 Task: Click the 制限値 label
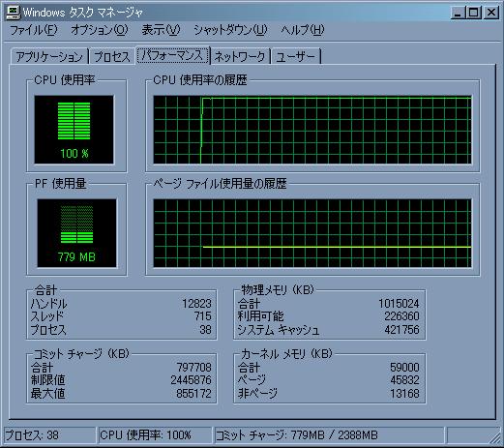coord(47,380)
